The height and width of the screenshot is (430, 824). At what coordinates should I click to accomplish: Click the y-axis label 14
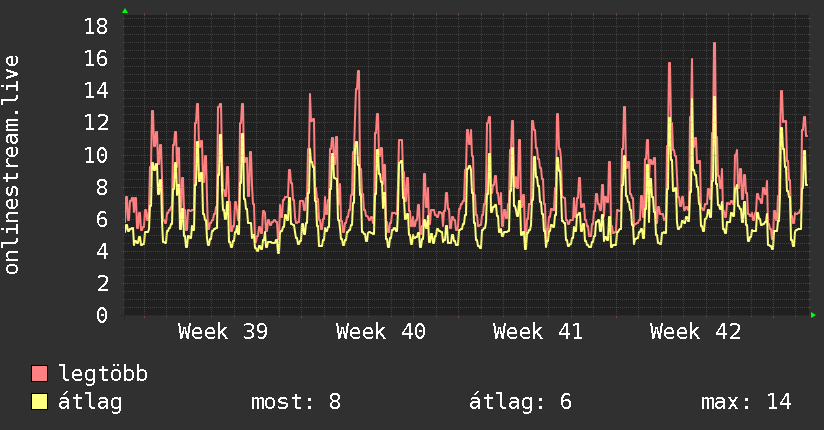[96, 90]
